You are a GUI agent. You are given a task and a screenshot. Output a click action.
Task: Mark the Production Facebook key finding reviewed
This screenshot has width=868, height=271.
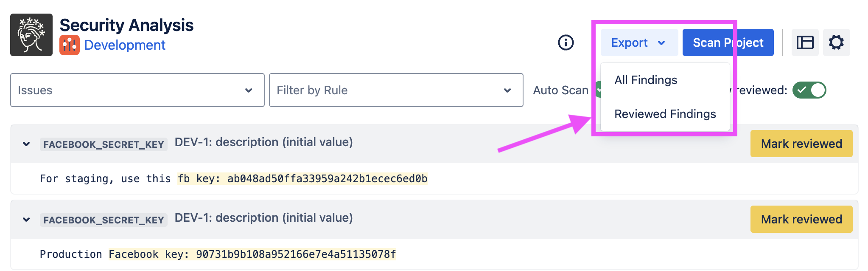point(801,219)
